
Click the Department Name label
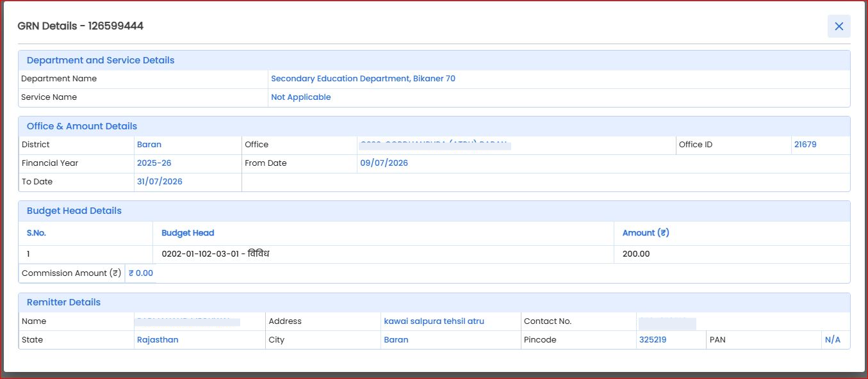point(59,79)
